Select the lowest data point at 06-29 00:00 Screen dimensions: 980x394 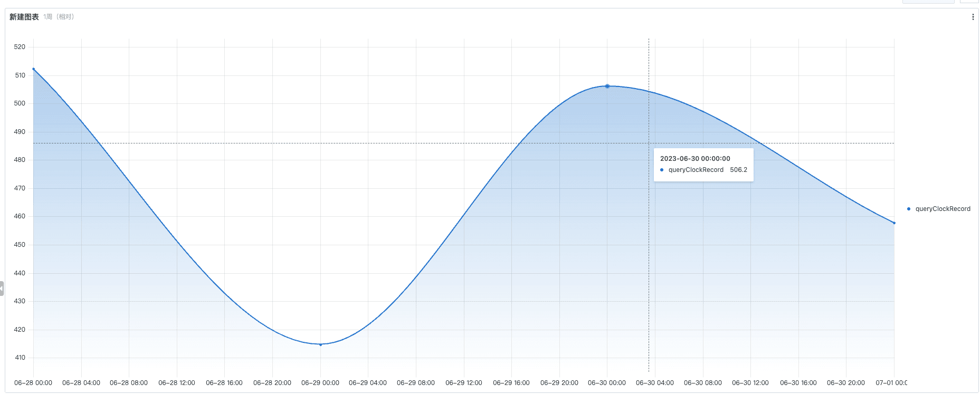coord(320,344)
